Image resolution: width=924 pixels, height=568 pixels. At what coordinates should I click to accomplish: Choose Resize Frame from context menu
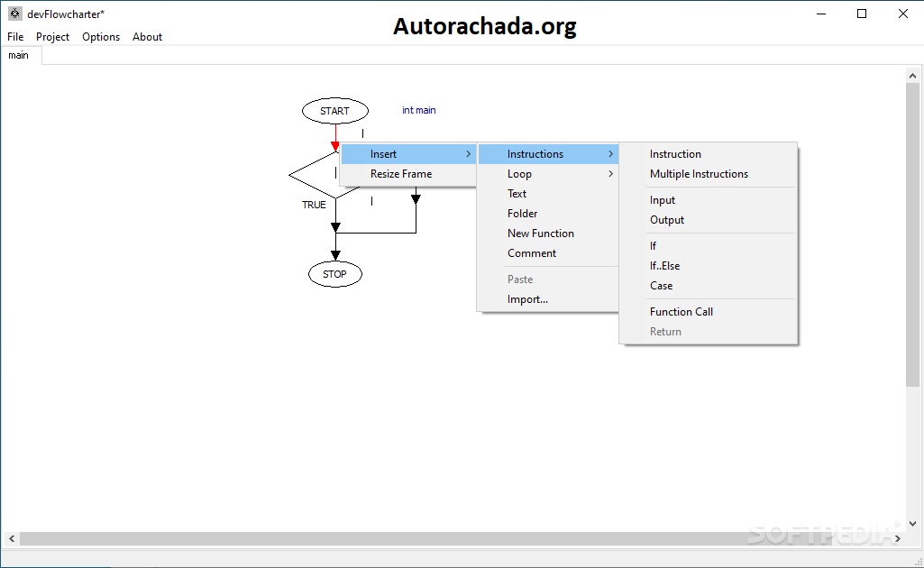pos(401,174)
